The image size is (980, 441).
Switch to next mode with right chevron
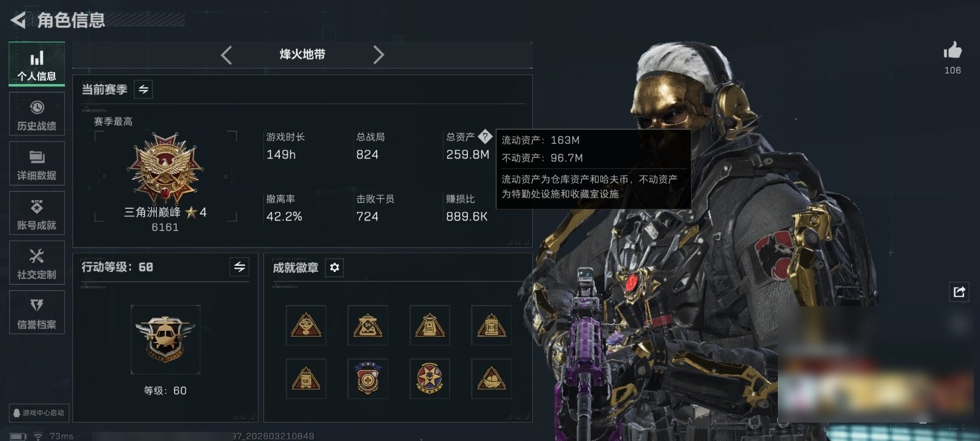pyautogui.click(x=379, y=55)
